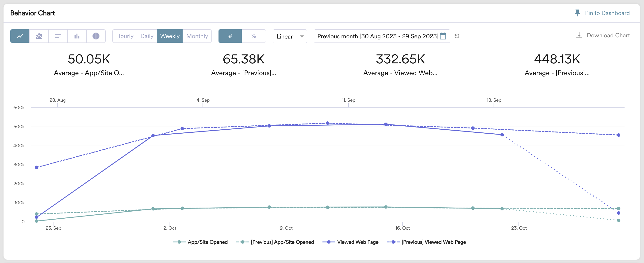Switch granularity to Hourly
Image resolution: width=644 pixels, height=263 pixels.
click(x=124, y=36)
